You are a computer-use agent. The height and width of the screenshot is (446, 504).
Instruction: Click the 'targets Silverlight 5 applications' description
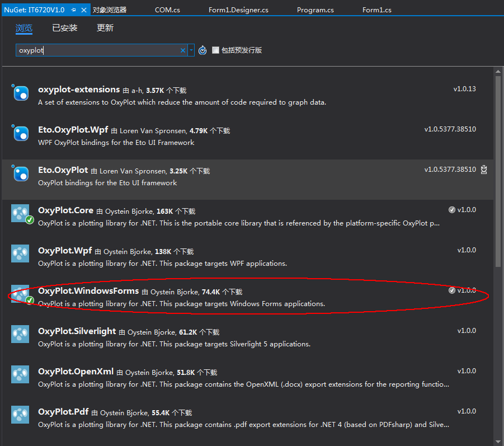point(174,344)
